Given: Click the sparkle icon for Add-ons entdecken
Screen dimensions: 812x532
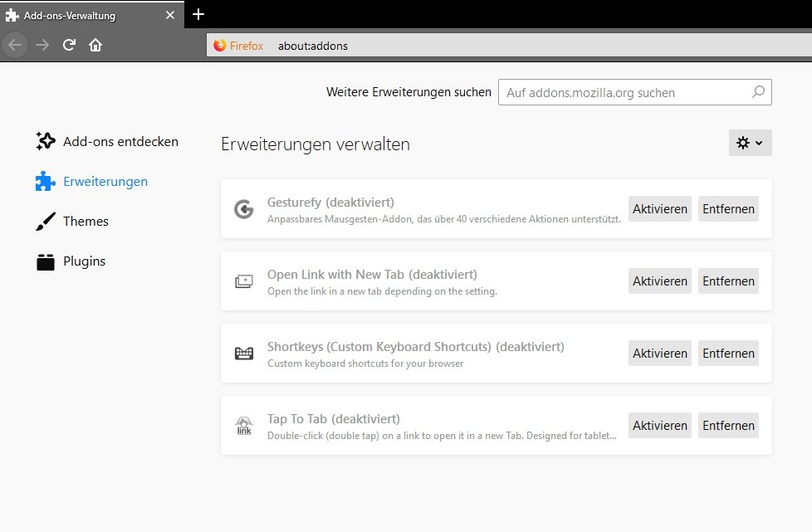Looking at the screenshot, I should coord(46,141).
